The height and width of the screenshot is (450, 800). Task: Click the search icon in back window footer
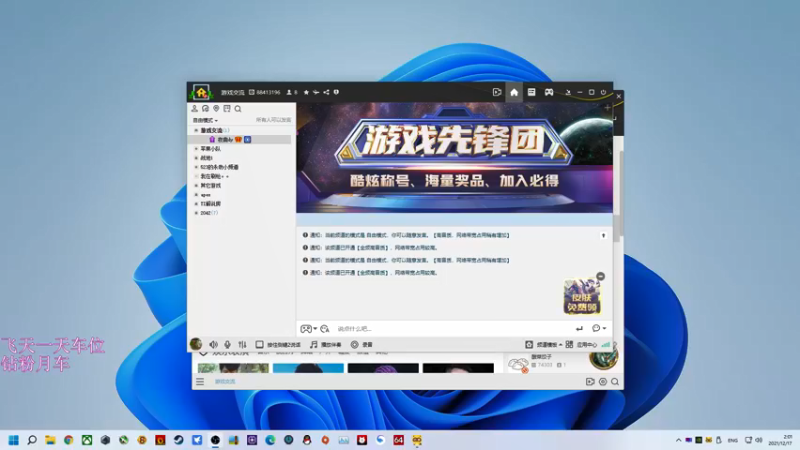pyautogui.click(x=615, y=382)
